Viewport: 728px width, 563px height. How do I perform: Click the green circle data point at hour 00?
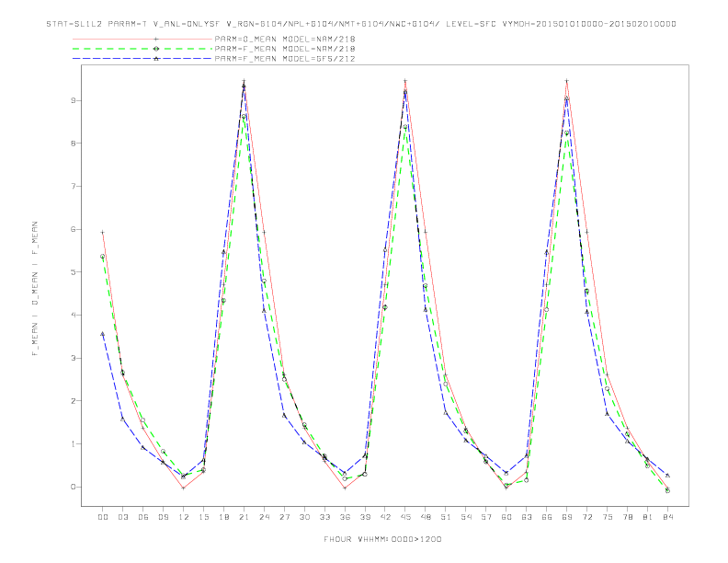[103, 257]
